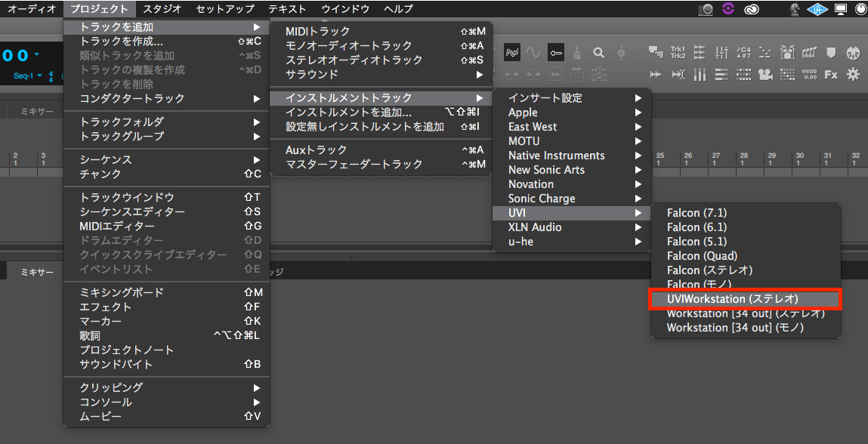Open Adobe Creative Cloud menu bar icon
868x444 pixels.
coord(751,9)
